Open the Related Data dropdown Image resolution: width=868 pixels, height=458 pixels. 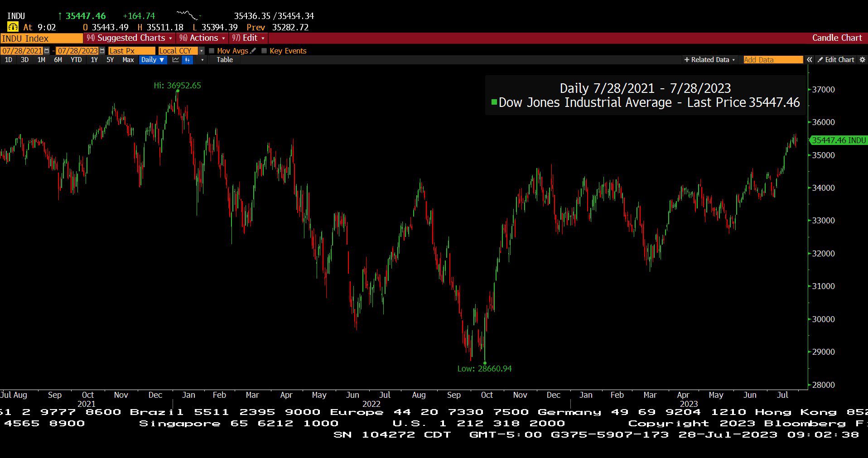click(709, 60)
